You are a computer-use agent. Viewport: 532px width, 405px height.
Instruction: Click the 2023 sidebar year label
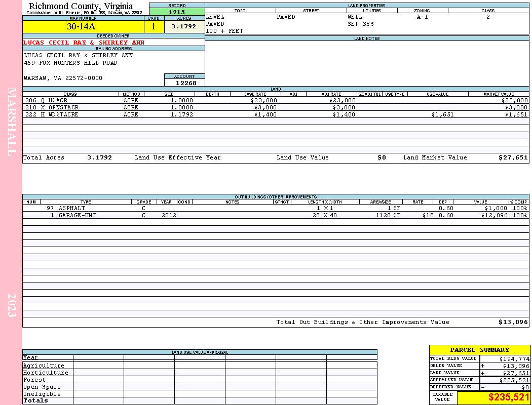click(12, 305)
